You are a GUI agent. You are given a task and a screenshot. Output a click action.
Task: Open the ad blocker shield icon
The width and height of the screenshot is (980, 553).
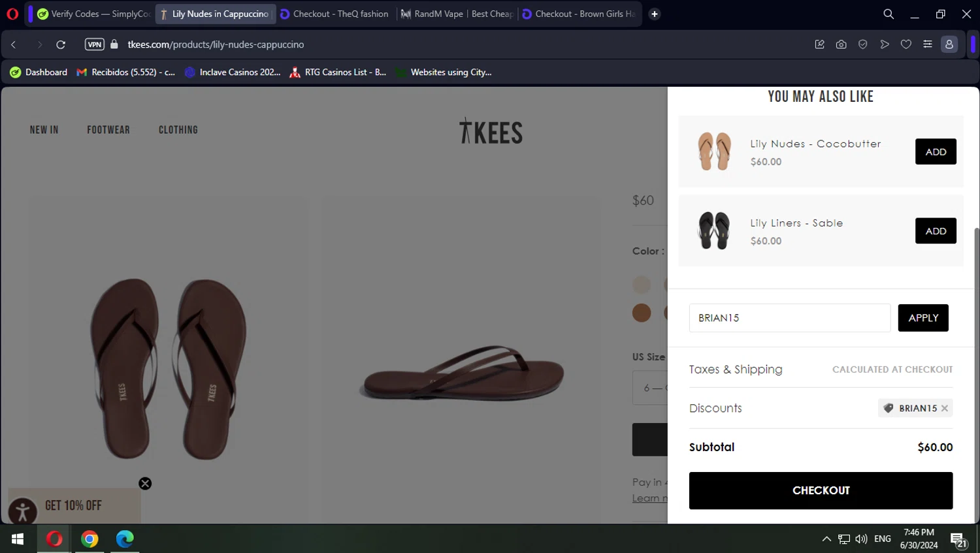click(x=863, y=44)
